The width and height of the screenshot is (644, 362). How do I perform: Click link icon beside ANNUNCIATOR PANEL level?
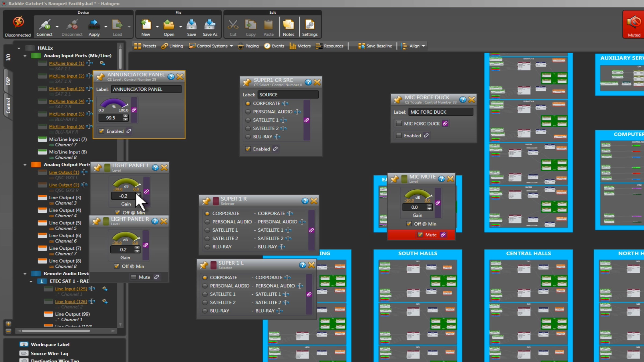pos(134,110)
